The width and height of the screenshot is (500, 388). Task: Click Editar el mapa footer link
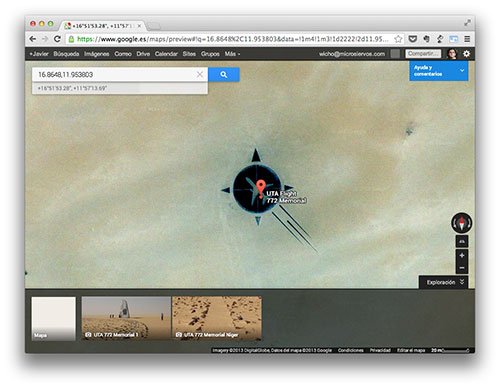(x=411, y=350)
